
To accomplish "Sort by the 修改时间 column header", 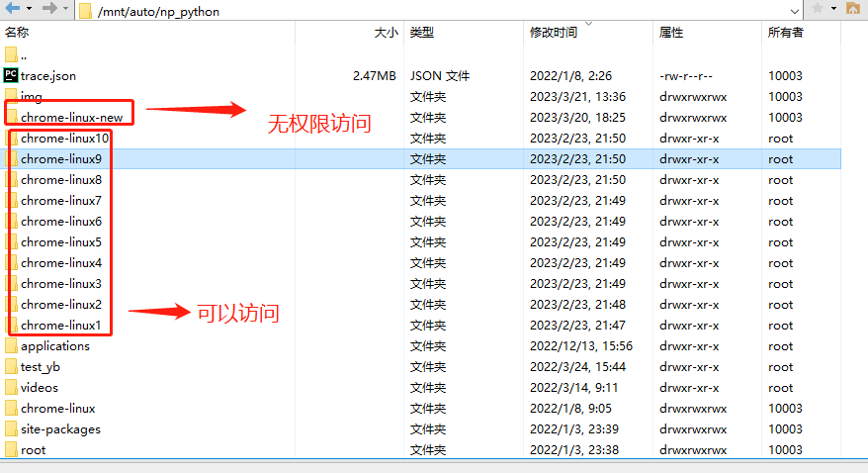I will click(x=554, y=33).
